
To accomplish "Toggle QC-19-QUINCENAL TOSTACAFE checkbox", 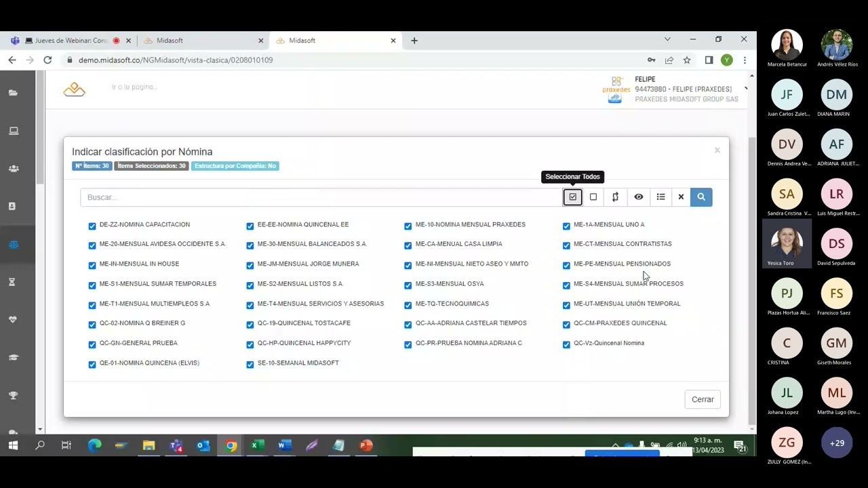I will point(250,325).
